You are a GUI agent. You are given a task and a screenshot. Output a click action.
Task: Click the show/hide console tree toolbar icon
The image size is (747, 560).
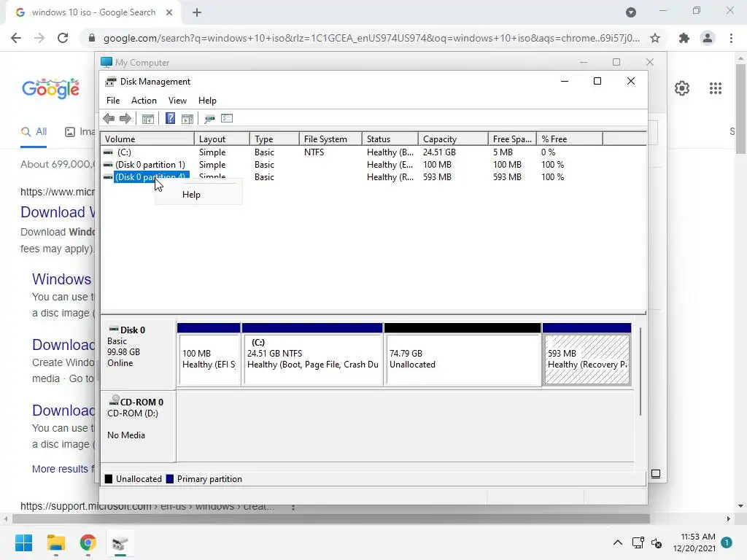pyautogui.click(x=147, y=119)
